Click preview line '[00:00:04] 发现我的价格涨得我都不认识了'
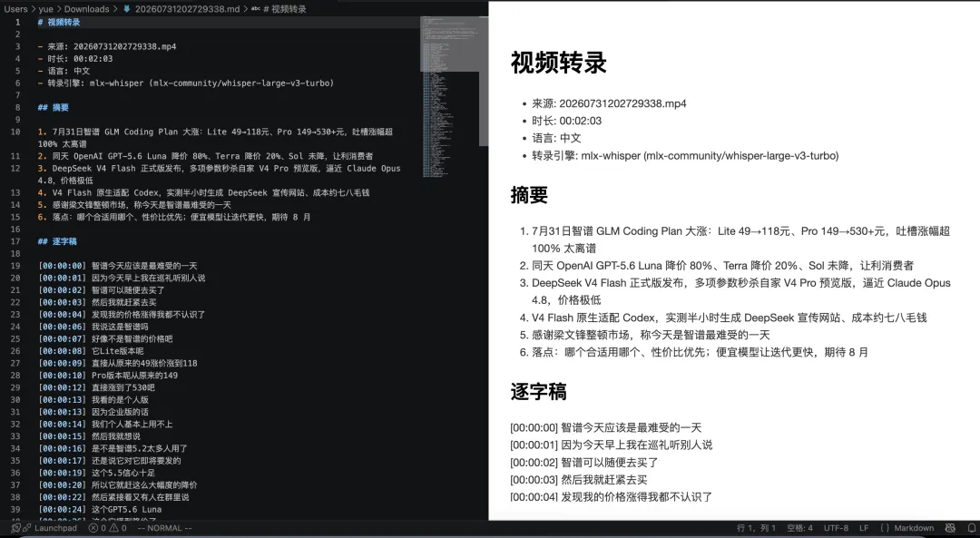 612,497
